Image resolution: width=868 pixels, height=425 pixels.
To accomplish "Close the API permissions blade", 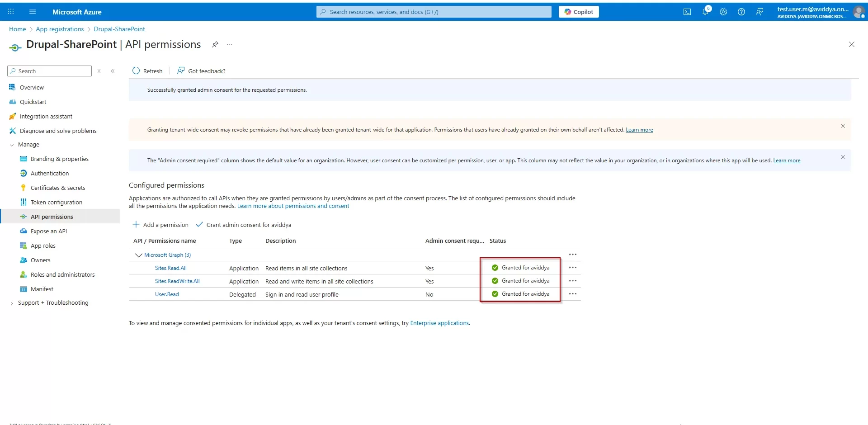I will pyautogui.click(x=852, y=44).
